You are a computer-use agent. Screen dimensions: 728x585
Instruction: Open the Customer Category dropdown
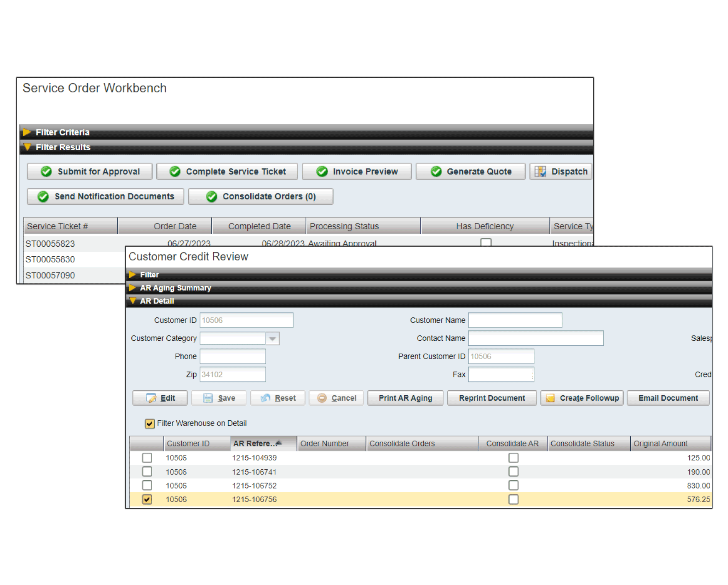point(272,339)
